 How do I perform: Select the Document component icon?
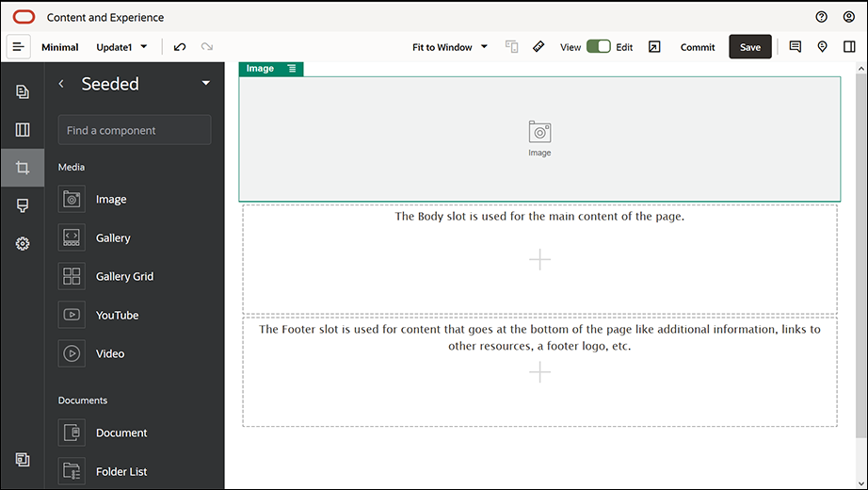coord(72,433)
